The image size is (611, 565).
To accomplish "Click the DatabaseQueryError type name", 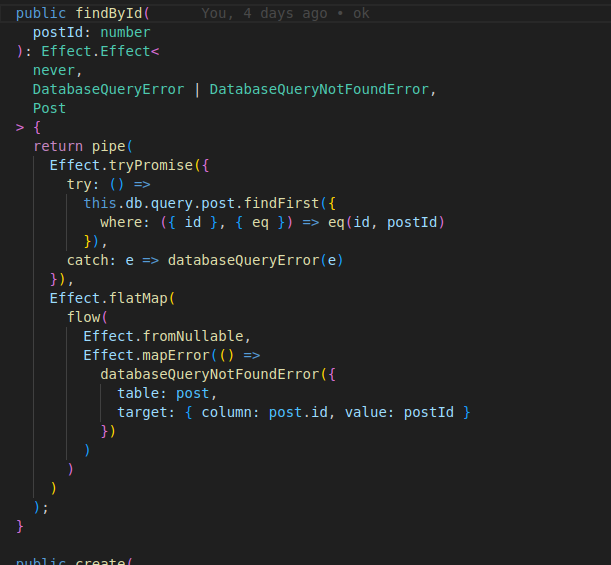I will point(108,90).
